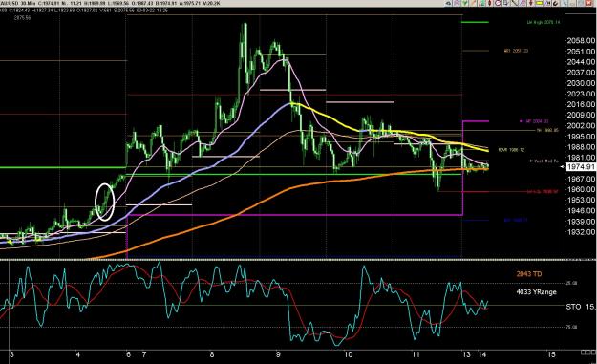Screen dimensions: 597x364
Task: Open the black wrench settings icon
Action: 556,3
